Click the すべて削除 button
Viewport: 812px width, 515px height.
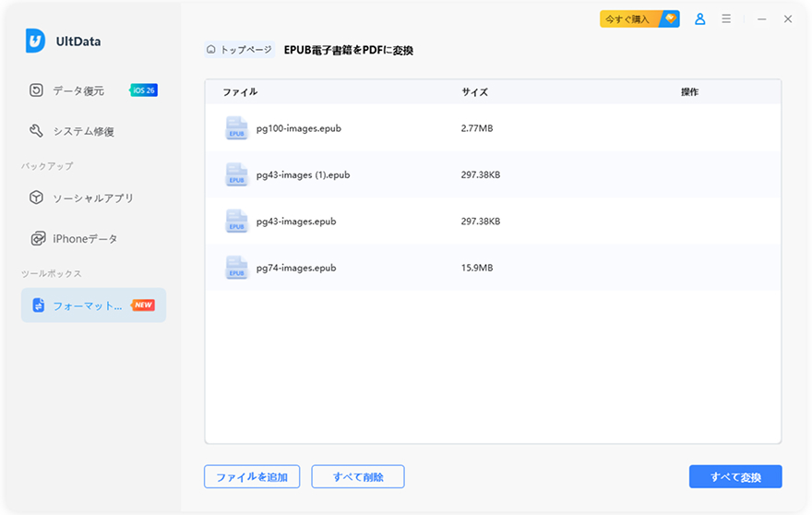pos(358,476)
